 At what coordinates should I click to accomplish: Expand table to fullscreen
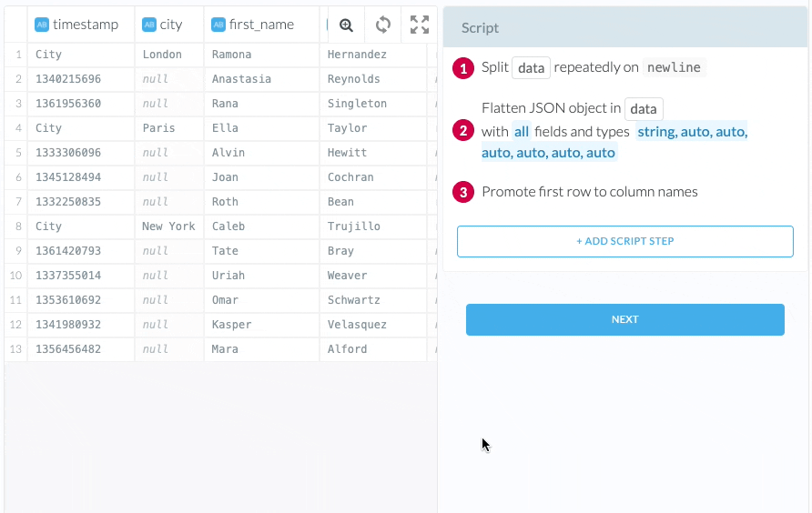pos(419,25)
